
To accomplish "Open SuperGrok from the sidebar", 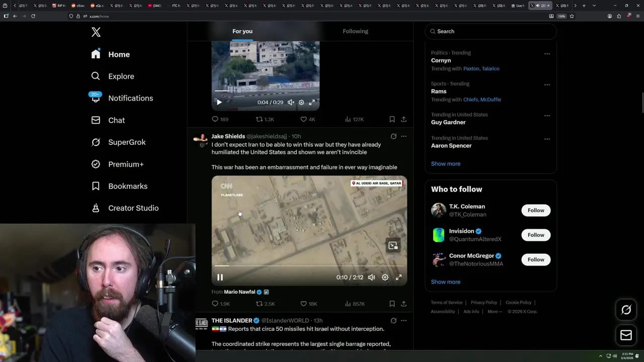I will (x=118, y=142).
